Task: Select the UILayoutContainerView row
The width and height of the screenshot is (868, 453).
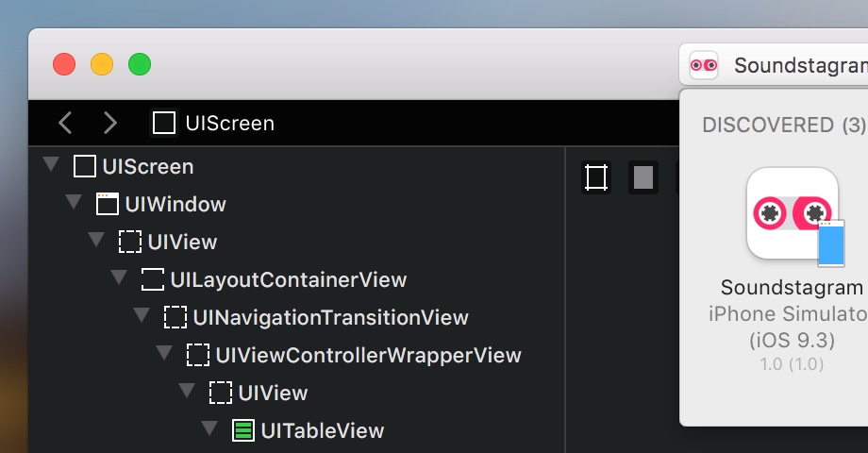Action: pos(296,279)
